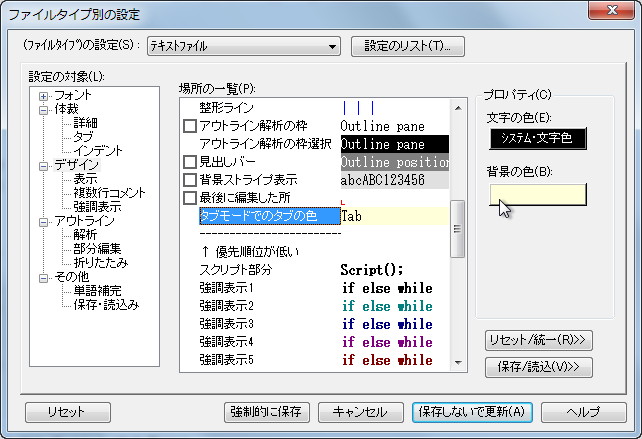Screen dimensions: 642x439
Task: Click the ヘルプ button
Action: click(x=583, y=412)
